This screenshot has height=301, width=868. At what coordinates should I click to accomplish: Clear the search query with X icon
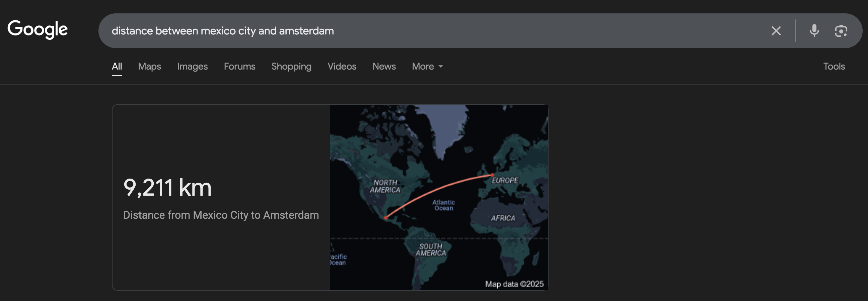pyautogui.click(x=776, y=31)
